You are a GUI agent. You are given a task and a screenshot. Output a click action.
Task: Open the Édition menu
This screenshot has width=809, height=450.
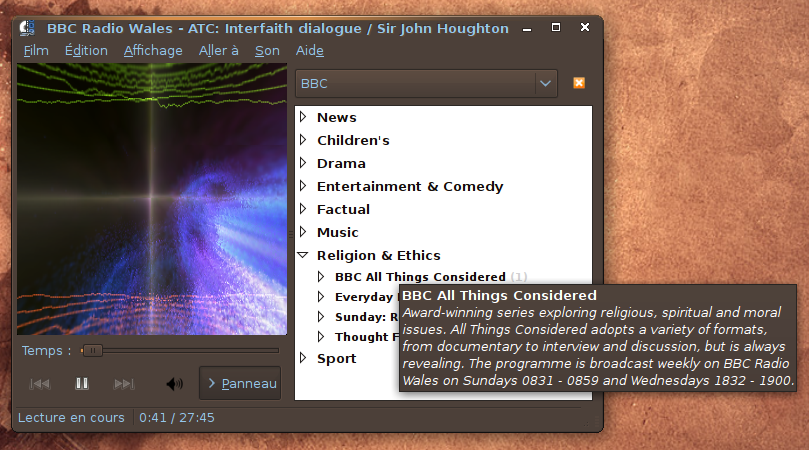click(x=86, y=51)
